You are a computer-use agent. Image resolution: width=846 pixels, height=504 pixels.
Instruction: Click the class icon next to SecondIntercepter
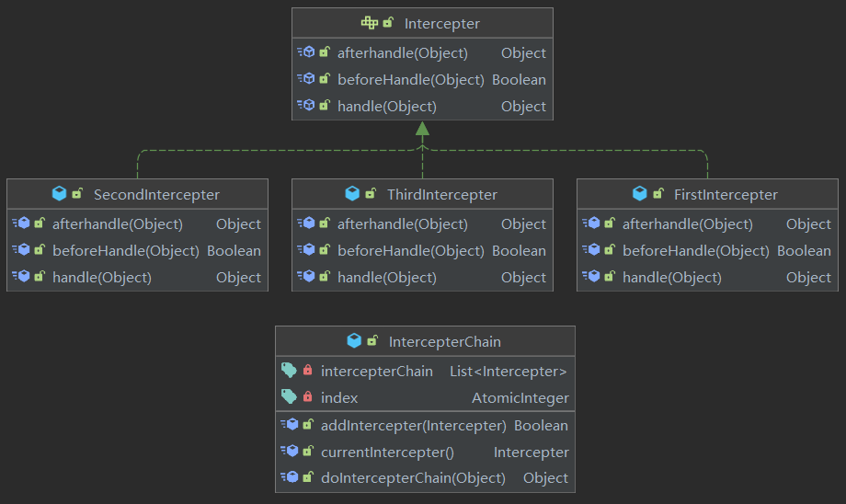(x=60, y=194)
